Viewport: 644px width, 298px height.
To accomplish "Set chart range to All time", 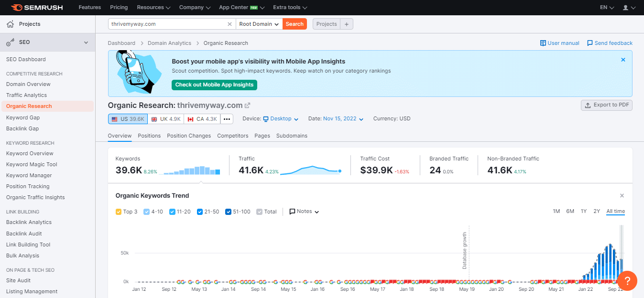I will click(x=615, y=212).
